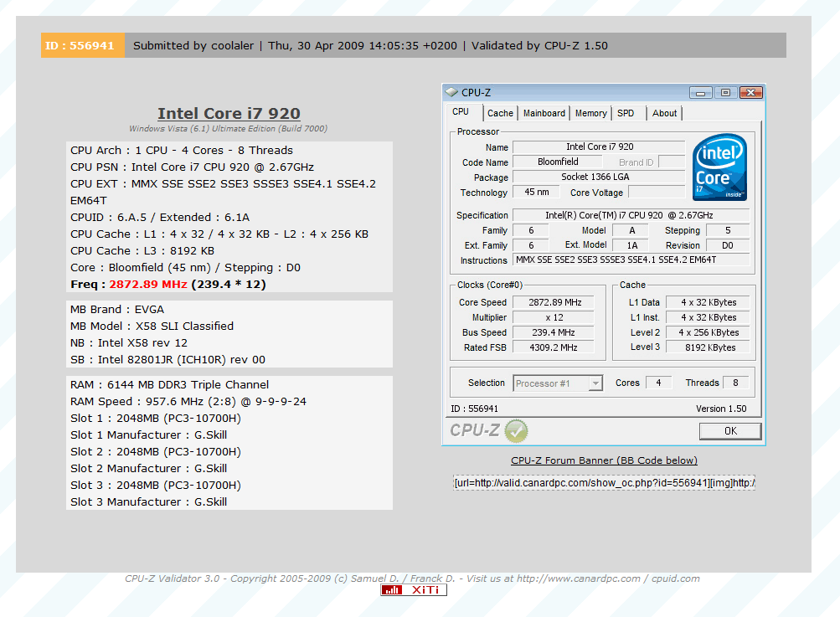This screenshot has height=617, width=840.
Task: Click the Stepping value 5
Action: coord(728,230)
